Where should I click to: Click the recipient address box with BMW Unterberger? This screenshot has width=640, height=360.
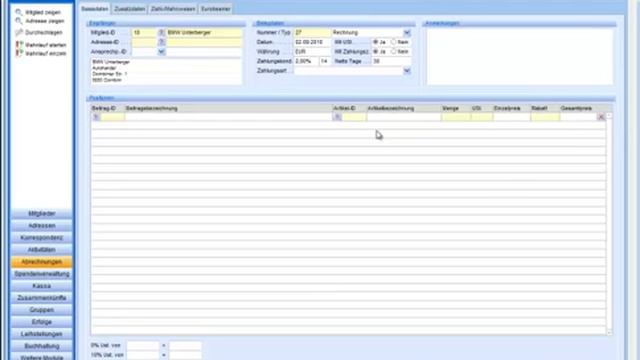coord(166,71)
